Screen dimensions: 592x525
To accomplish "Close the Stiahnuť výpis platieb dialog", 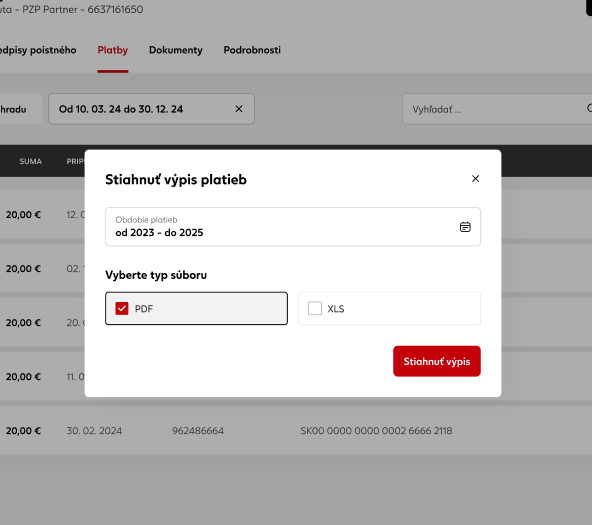I will point(475,179).
